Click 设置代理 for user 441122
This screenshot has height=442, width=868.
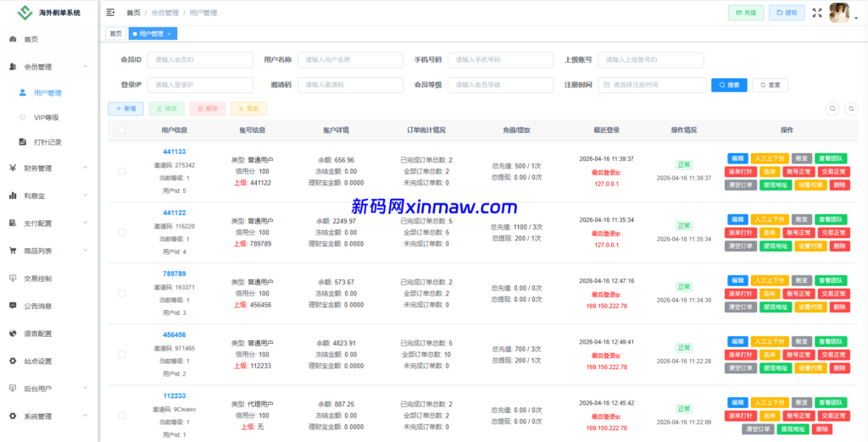click(811, 246)
